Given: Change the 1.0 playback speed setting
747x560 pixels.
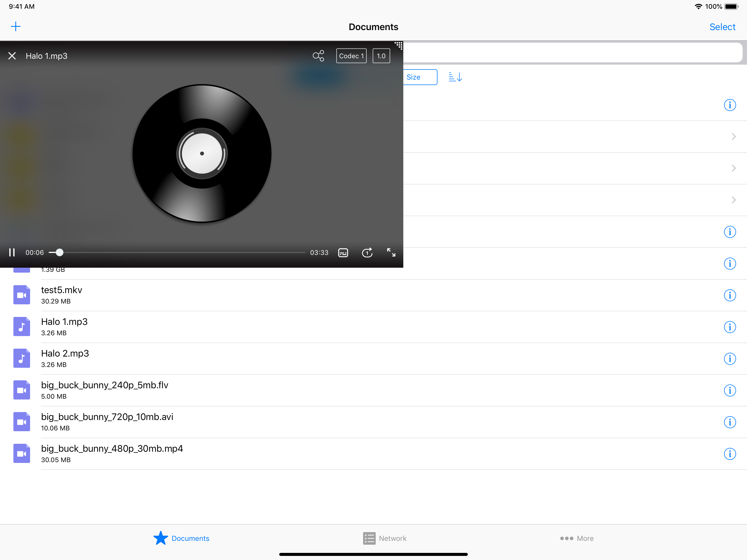Looking at the screenshot, I should pyautogui.click(x=381, y=56).
